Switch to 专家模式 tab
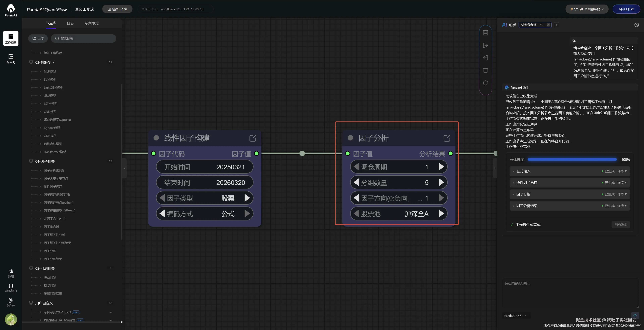This screenshot has width=644, height=330. point(91,23)
